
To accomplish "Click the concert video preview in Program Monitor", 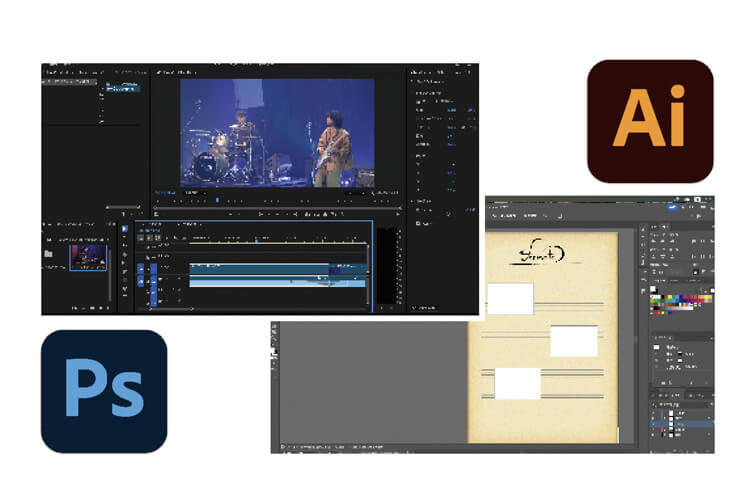I will [x=277, y=133].
